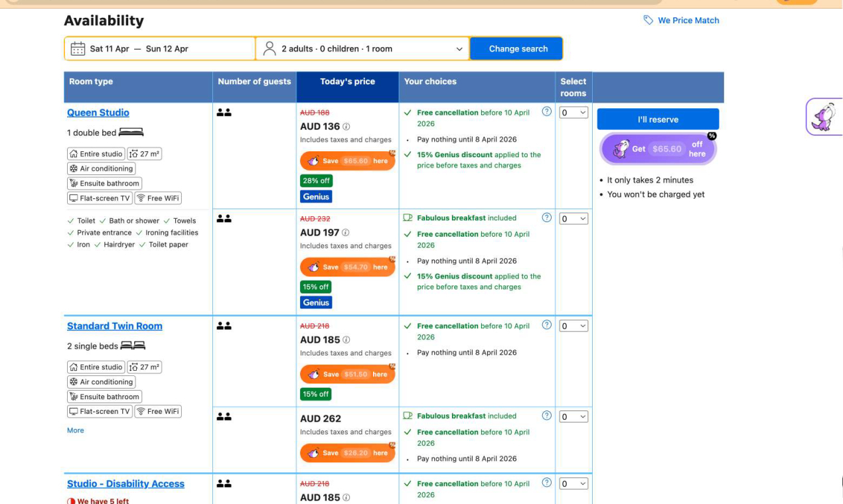Click the calendar icon in date field
The height and width of the screenshot is (504, 843).
point(78,49)
